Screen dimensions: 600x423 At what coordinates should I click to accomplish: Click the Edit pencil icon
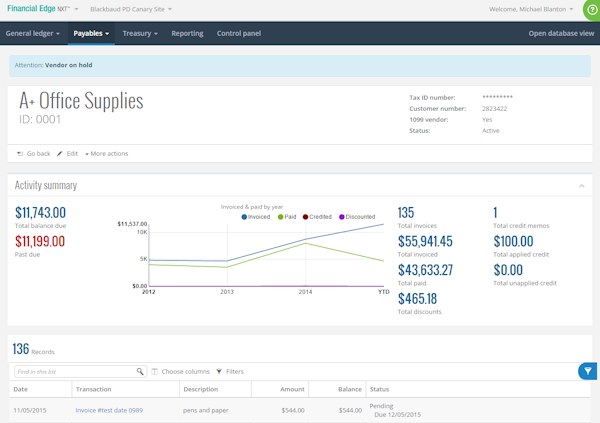click(59, 154)
